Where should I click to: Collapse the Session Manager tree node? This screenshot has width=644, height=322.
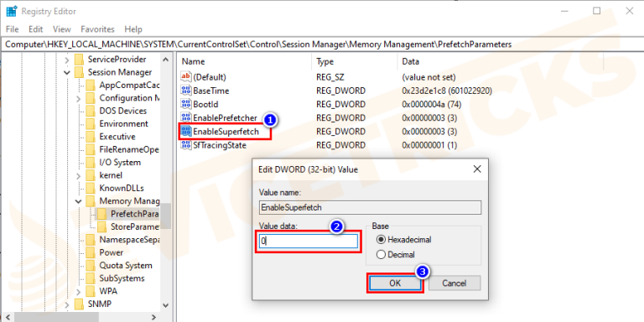click(x=67, y=73)
